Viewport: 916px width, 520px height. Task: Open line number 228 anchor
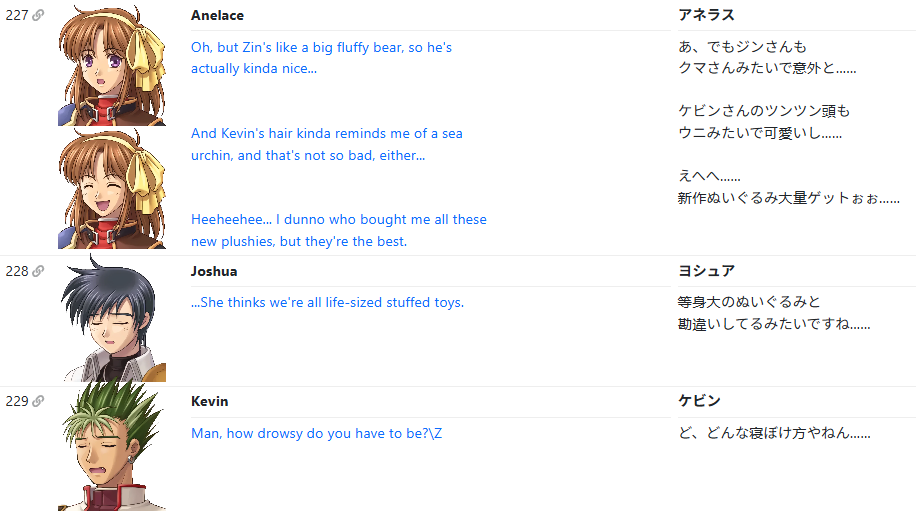pyautogui.click(x=17, y=271)
